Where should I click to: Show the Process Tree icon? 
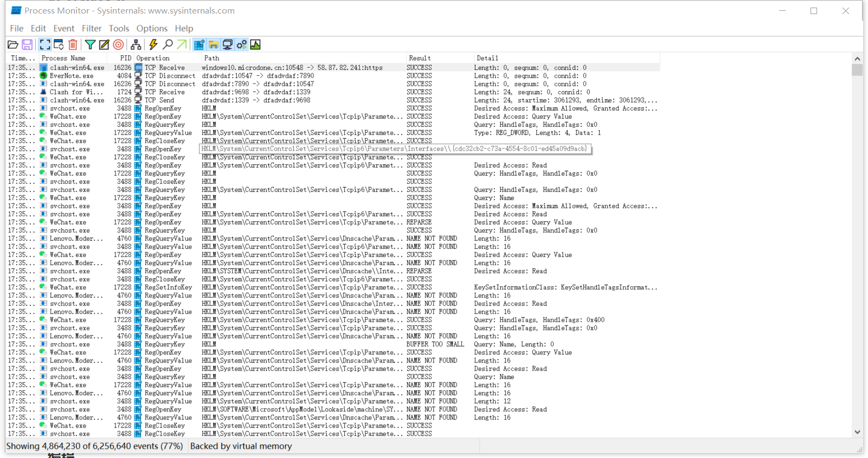pos(136,44)
